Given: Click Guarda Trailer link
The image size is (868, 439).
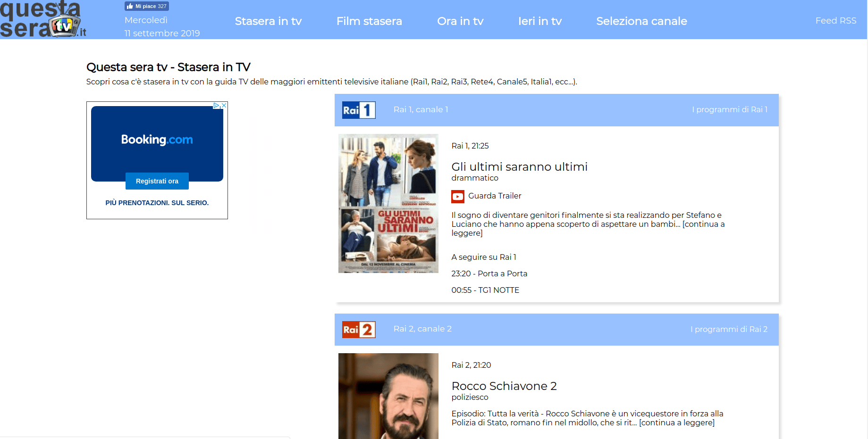Looking at the screenshot, I should (495, 196).
